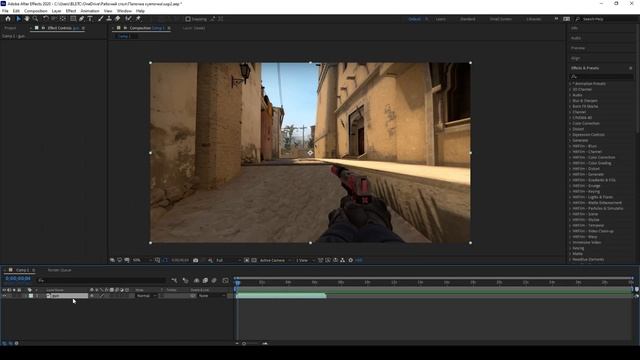Open the File menu
This screenshot has width=640, height=360.
pos(5,11)
